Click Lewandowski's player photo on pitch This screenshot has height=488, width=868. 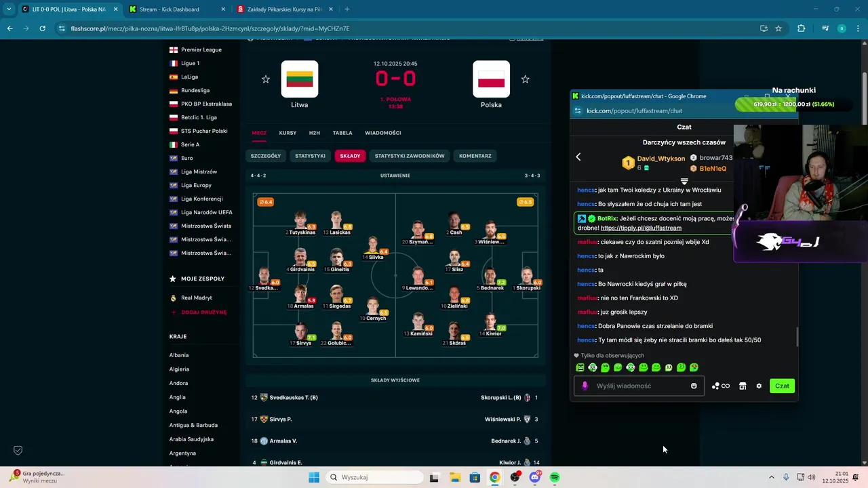(x=418, y=274)
